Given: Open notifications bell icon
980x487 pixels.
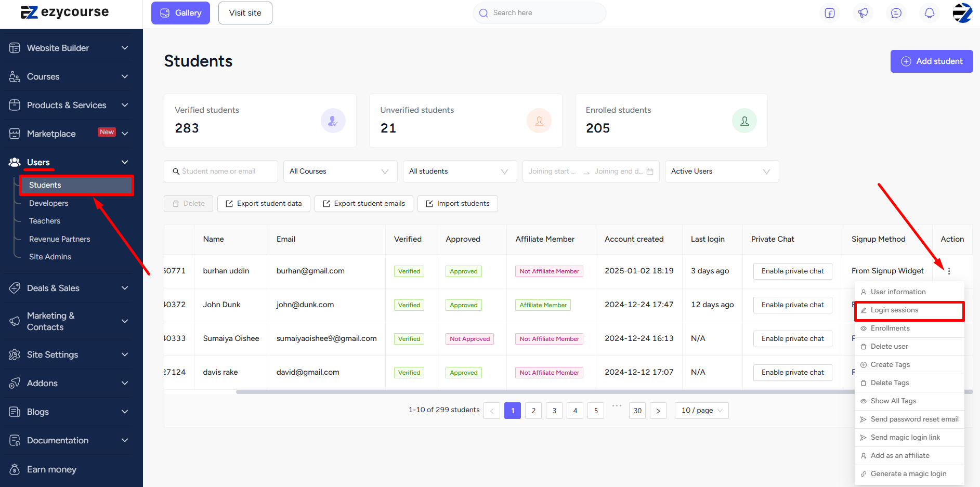Looking at the screenshot, I should [930, 13].
